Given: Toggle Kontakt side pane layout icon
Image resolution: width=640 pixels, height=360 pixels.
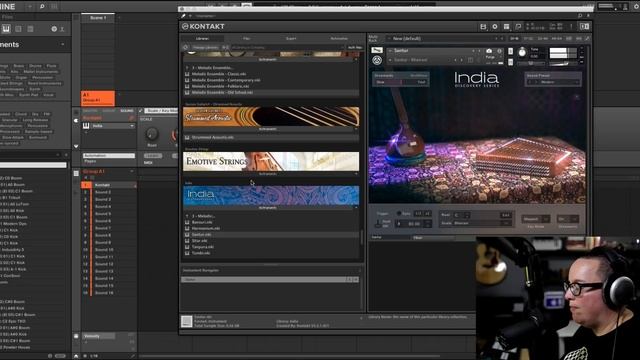Looking at the screenshot, I should 584,27.
